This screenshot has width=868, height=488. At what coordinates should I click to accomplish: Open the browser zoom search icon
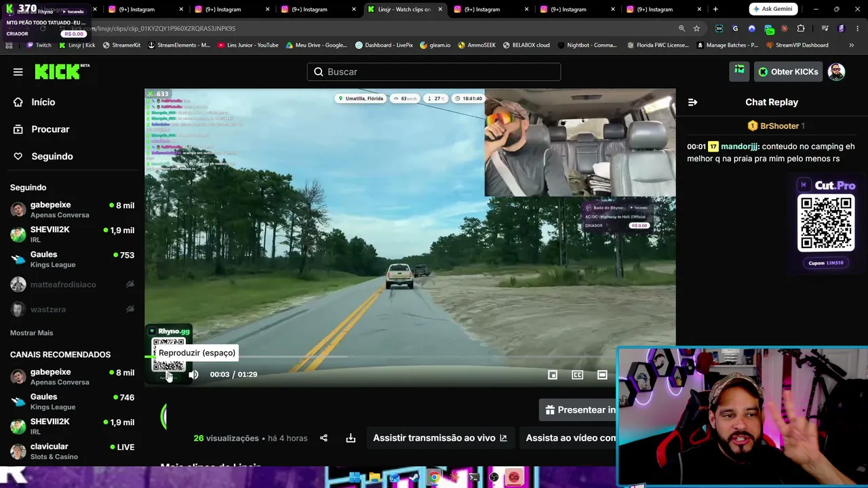click(682, 28)
